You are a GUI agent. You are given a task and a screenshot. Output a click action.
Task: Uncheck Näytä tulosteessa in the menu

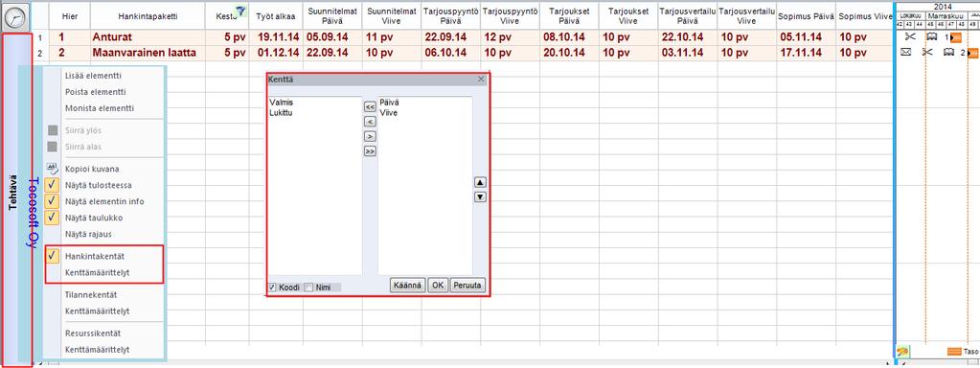pos(53,186)
